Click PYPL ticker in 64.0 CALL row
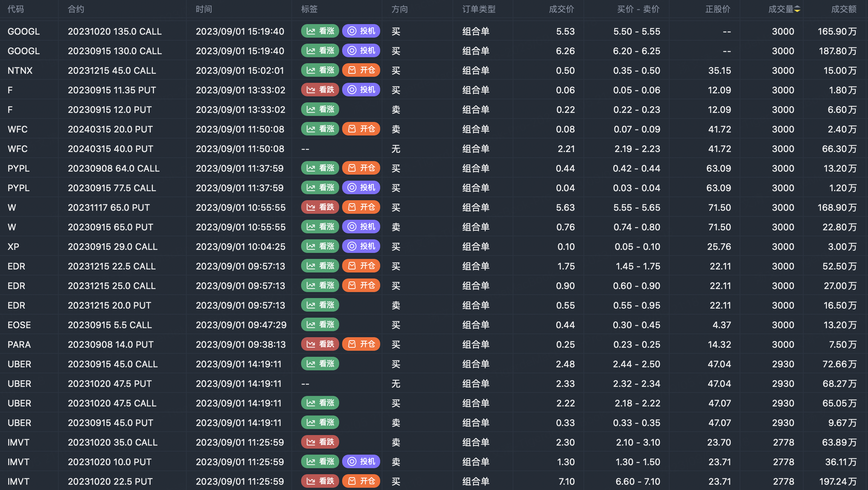Screen dimensions: 868x490 tap(18, 168)
